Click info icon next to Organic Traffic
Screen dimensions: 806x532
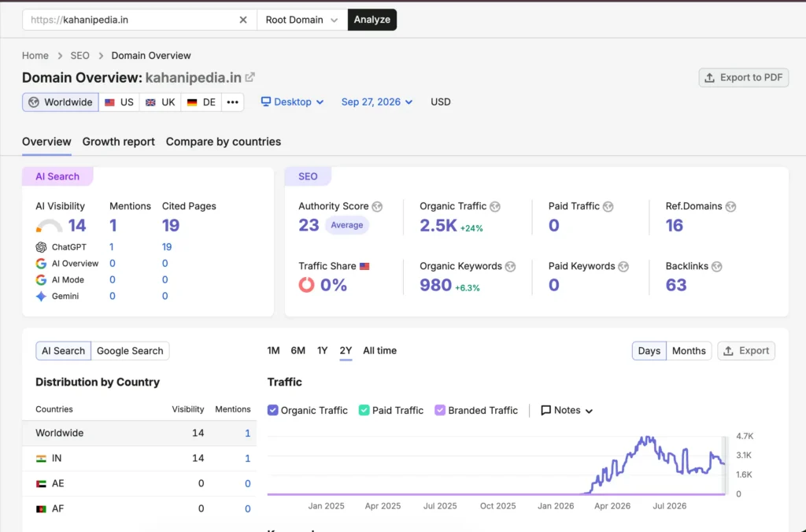coord(495,207)
